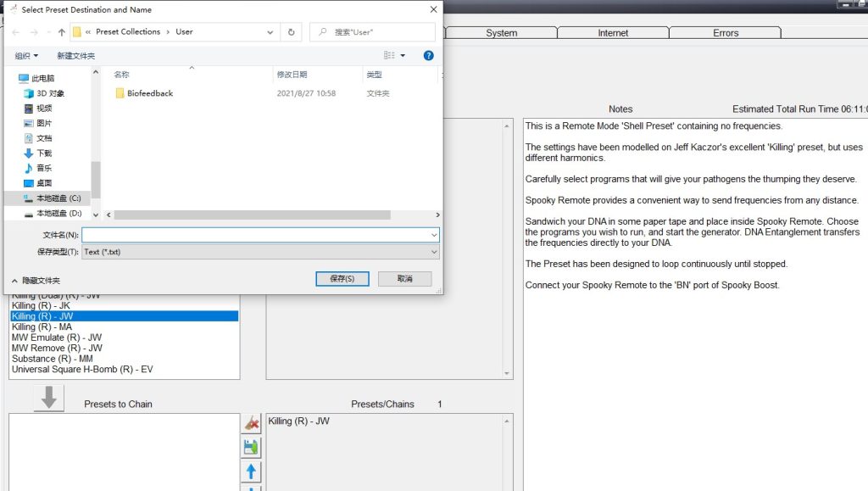868x491 pixels.
Task: Click the blue up arrow move icon
Action: point(252,471)
